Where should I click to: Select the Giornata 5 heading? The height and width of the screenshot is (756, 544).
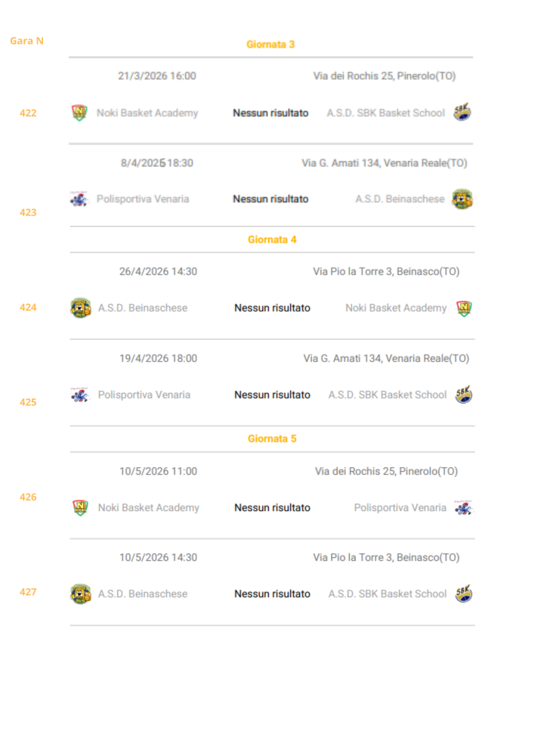coord(272,438)
